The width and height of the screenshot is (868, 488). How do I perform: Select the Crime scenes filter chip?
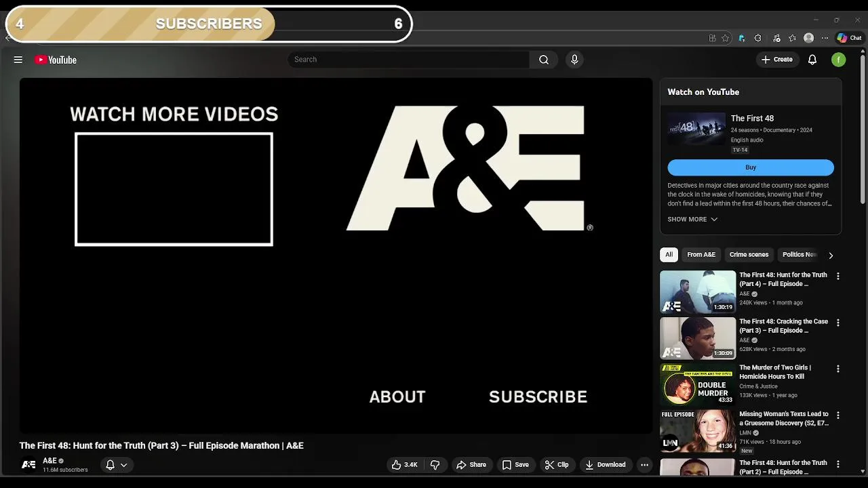[749, 255]
